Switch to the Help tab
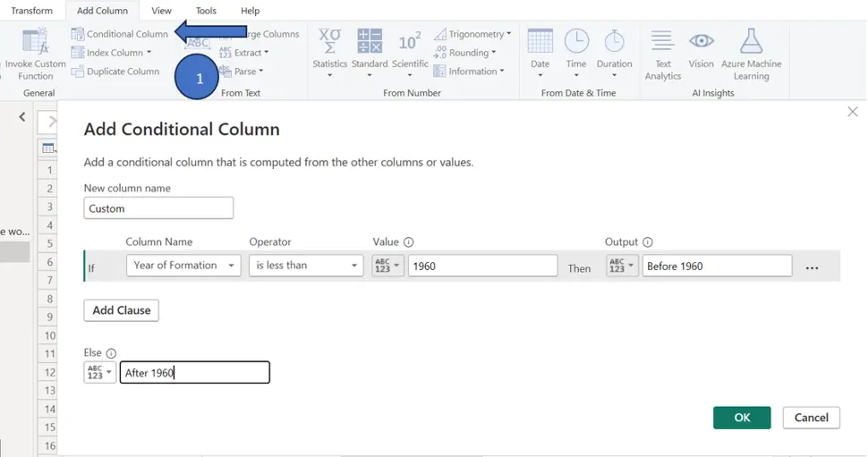 click(x=251, y=11)
